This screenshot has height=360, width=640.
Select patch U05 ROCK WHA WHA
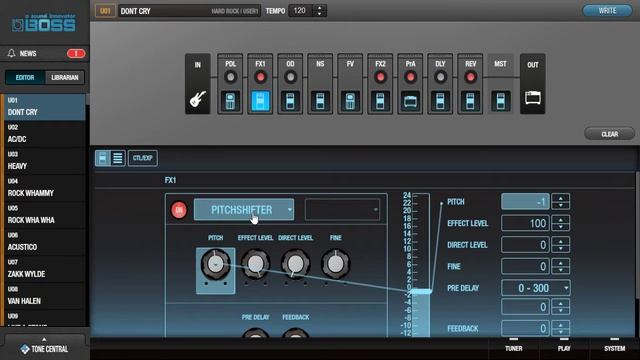45,215
